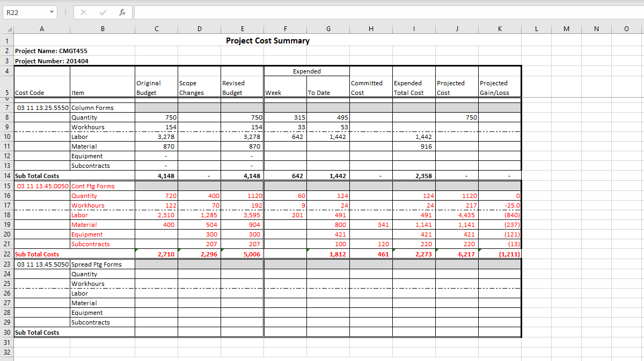This screenshot has height=361, width=644.
Task: Select column C header
Action: click(x=156, y=30)
